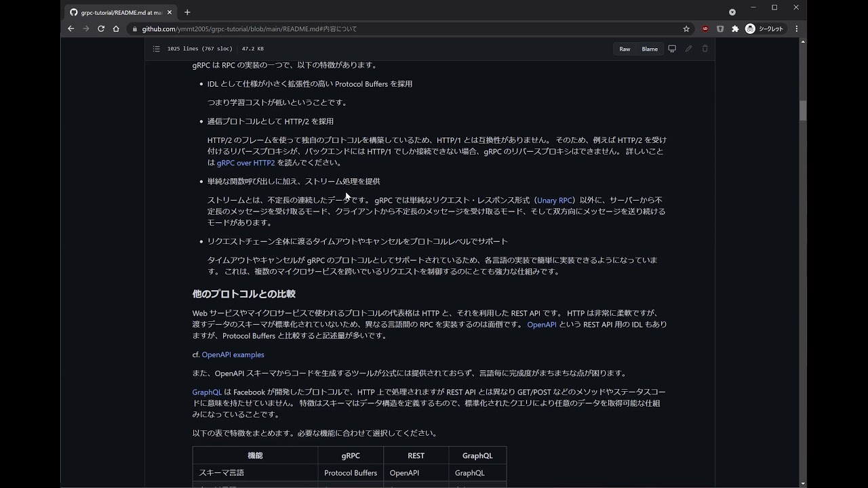Reload the current page

pyautogui.click(x=101, y=29)
